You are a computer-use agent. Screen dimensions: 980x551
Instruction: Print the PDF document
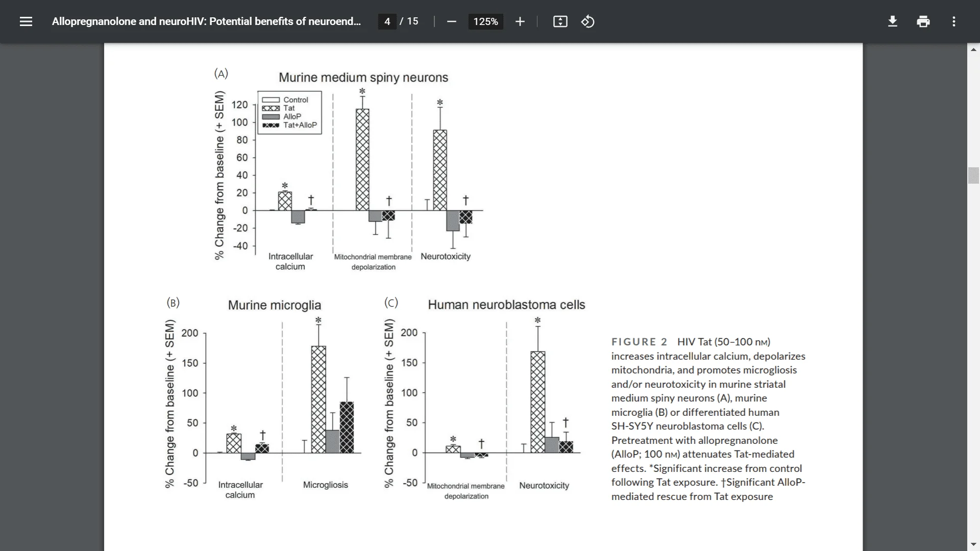[923, 21]
